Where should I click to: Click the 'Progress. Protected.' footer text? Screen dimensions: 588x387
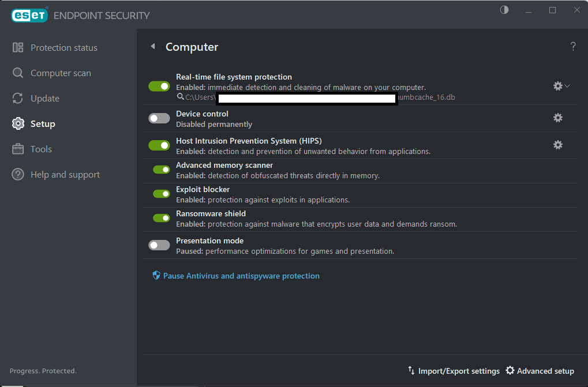tap(43, 371)
